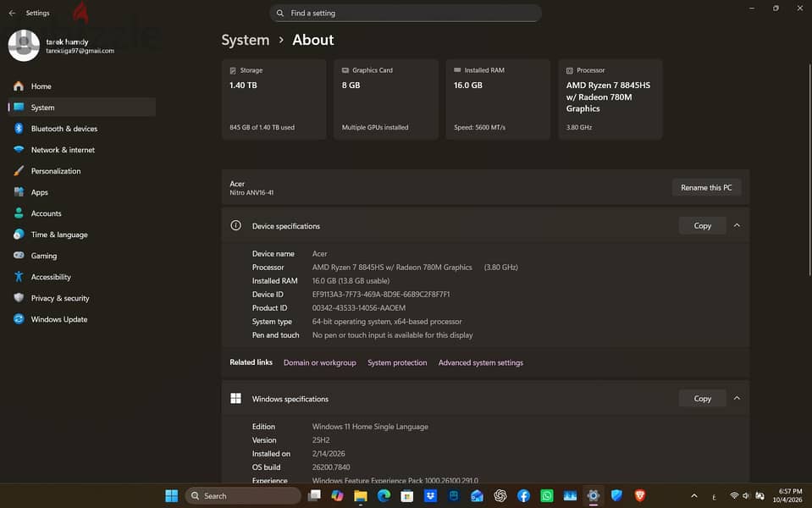Image resolution: width=812 pixels, height=508 pixels.
Task: Click the back arrow in Settings
Action: coord(12,13)
